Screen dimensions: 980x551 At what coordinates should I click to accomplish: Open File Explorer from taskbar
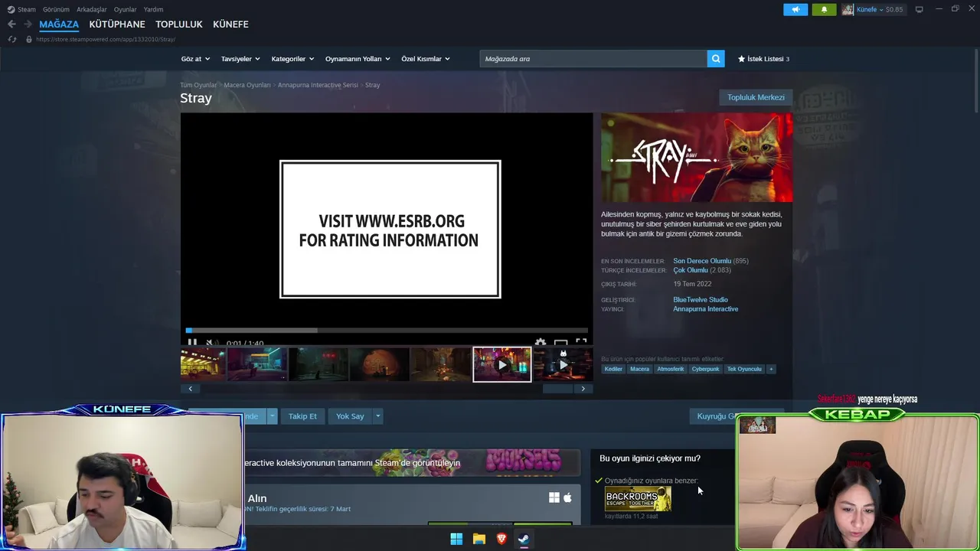479,539
